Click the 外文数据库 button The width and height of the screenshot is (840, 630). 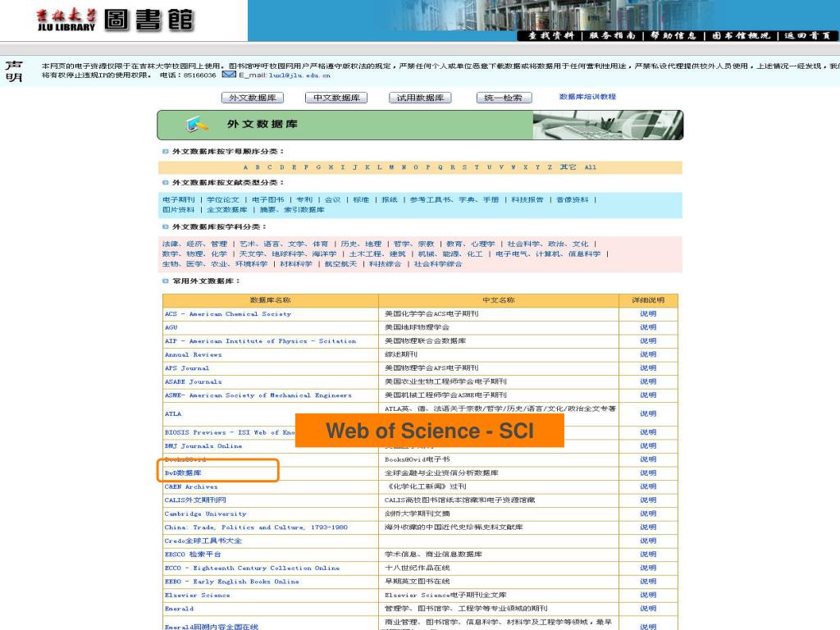pyautogui.click(x=253, y=98)
